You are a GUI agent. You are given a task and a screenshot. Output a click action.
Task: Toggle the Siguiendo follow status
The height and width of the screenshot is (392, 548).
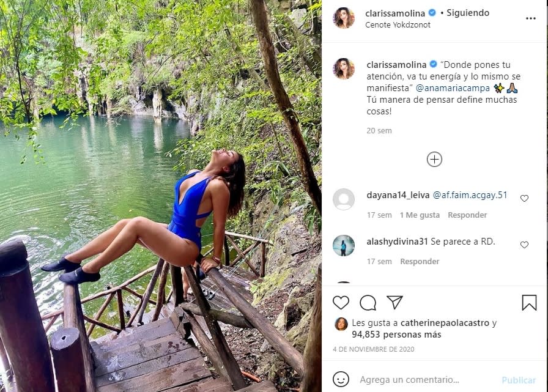point(468,13)
